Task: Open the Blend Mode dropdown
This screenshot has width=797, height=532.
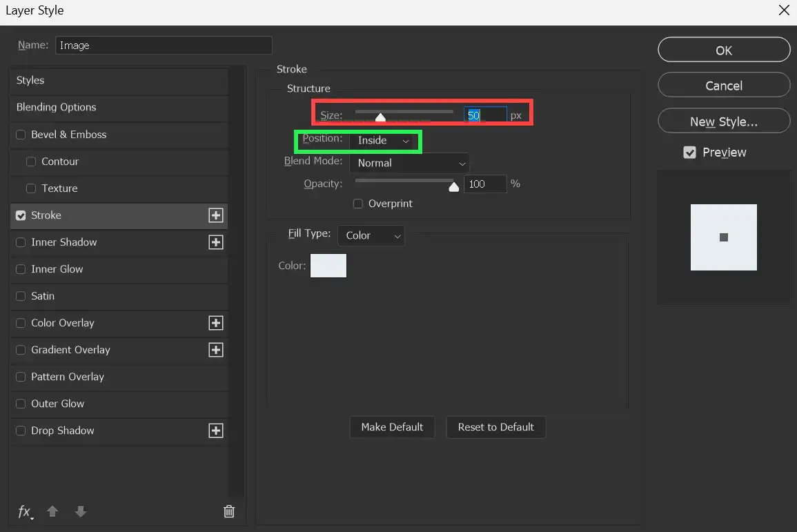Action: (409, 163)
